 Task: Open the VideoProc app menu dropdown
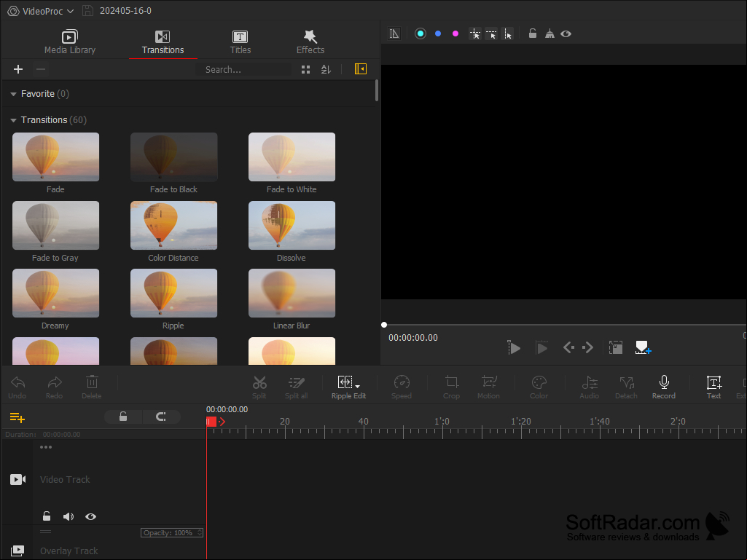(41, 10)
